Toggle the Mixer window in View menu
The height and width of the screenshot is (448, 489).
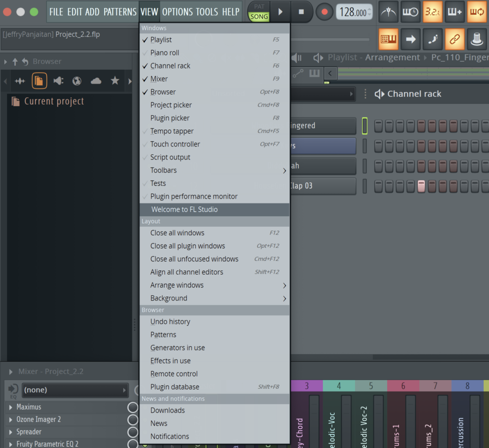(x=159, y=79)
